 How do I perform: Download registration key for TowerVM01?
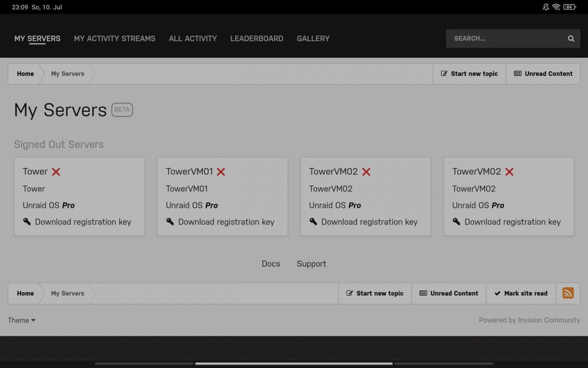pyautogui.click(x=226, y=222)
